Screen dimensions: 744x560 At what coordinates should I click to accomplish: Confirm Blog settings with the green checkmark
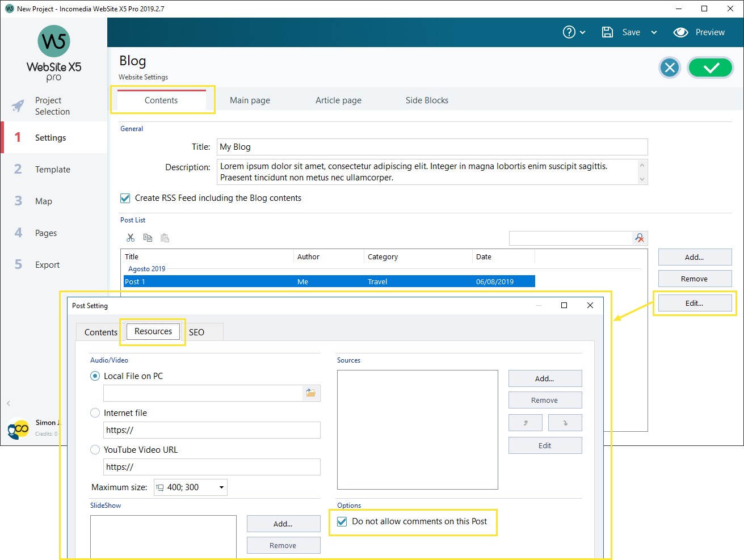pyautogui.click(x=711, y=67)
